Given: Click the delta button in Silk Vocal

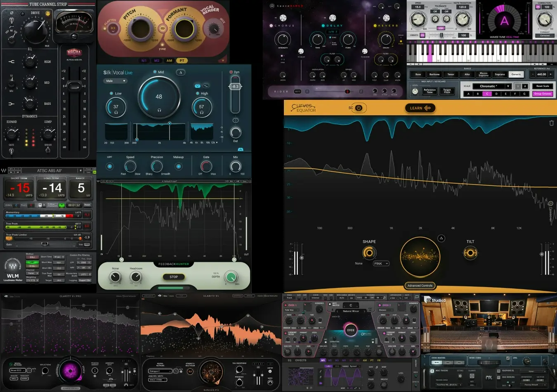Looking at the screenshot, I should click(181, 72).
